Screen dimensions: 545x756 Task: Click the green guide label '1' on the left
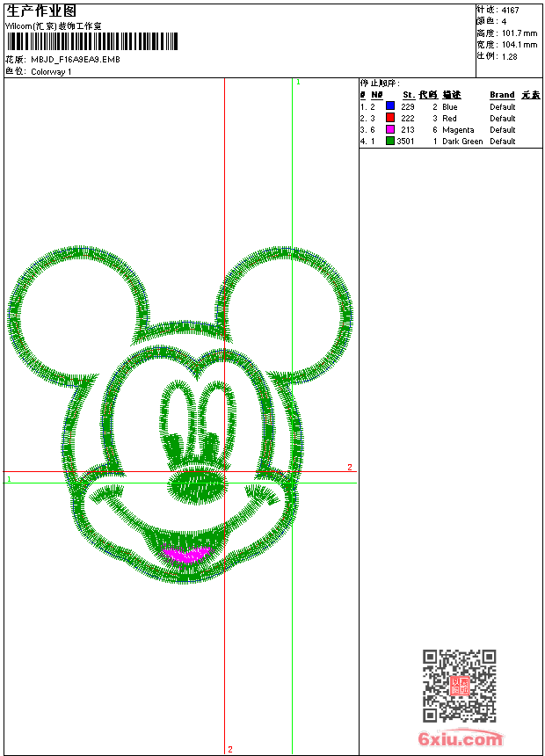pos(9,479)
